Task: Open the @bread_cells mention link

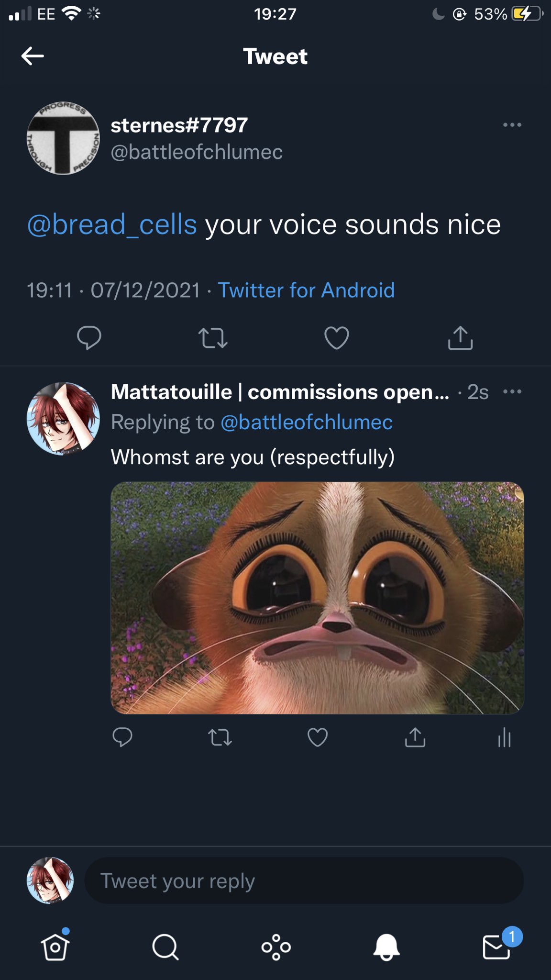Action: click(112, 224)
